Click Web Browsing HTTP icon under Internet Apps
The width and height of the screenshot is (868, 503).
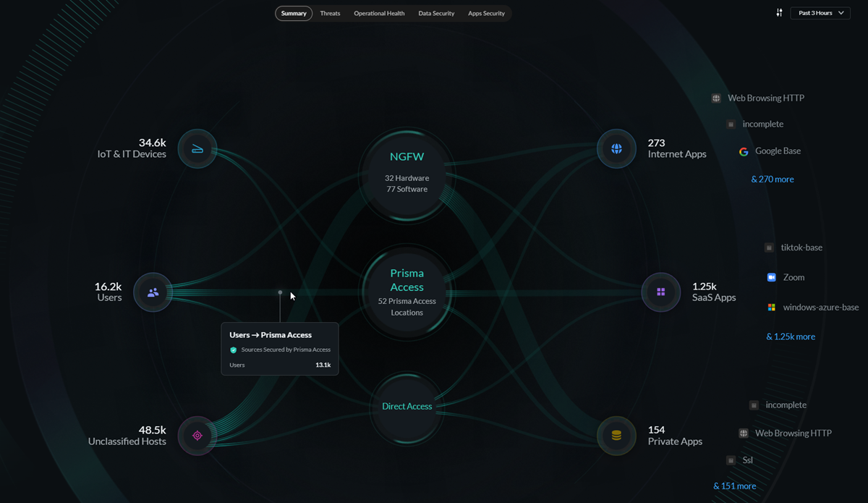tap(716, 98)
